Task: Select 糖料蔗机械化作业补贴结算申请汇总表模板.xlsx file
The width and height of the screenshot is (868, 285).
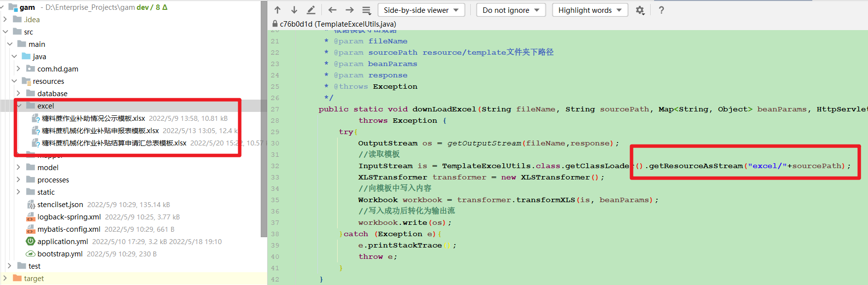Action: pyautogui.click(x=114, y=143)
